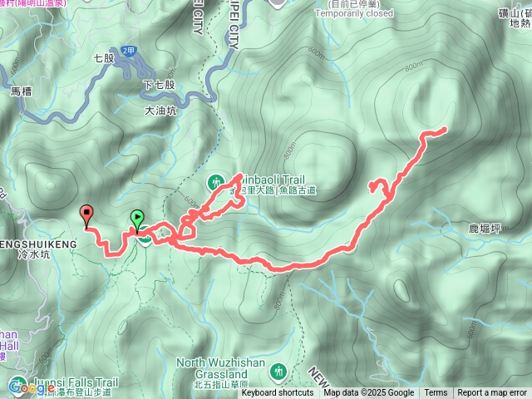Open Keyboard shortcuts
532x399 pixels.
(x=278, y=392)
